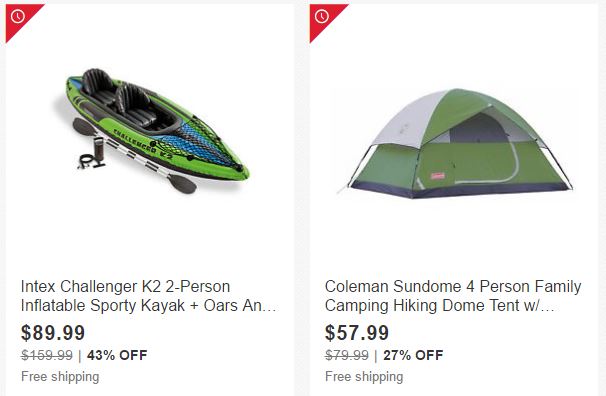
Task: Click Free shipping text under the kayak
Action: [60, 376]
